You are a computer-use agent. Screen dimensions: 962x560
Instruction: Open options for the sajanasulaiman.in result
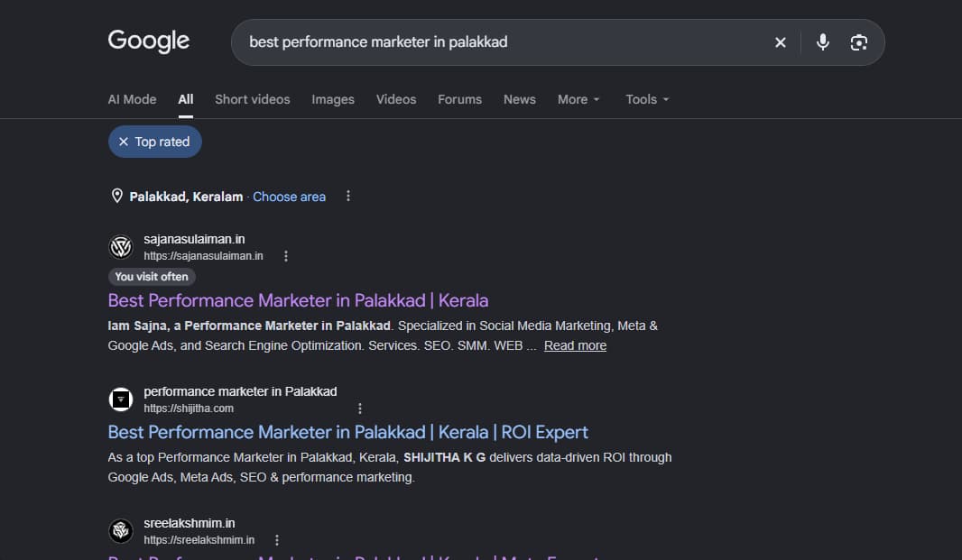[x=286, y=256]
